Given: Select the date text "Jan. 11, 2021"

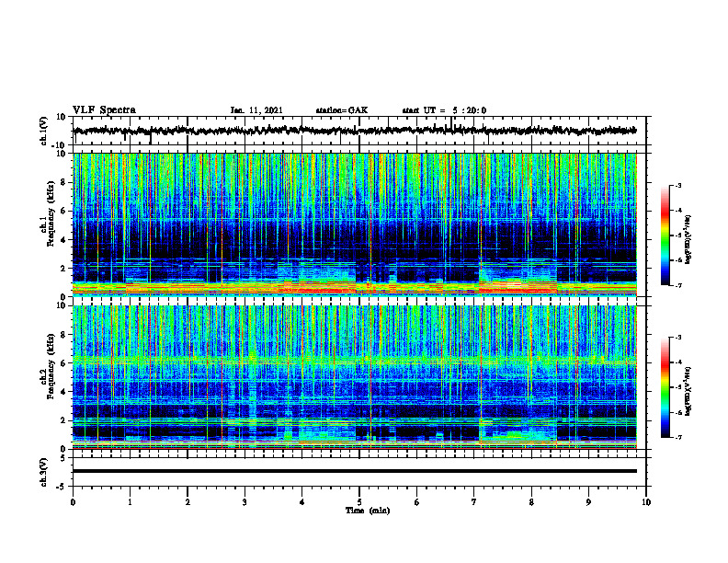Looking at the screenshot, I should (x=256, y=110).
